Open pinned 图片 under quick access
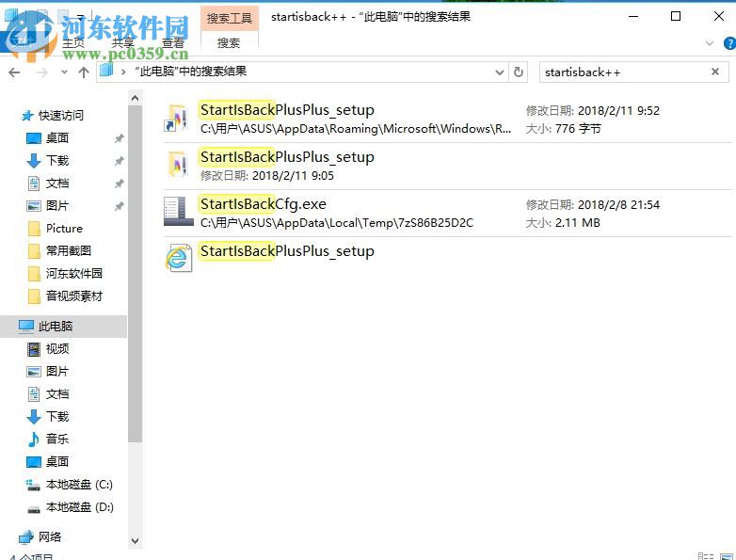The image size is (736, 560). [x=57, y=205]
